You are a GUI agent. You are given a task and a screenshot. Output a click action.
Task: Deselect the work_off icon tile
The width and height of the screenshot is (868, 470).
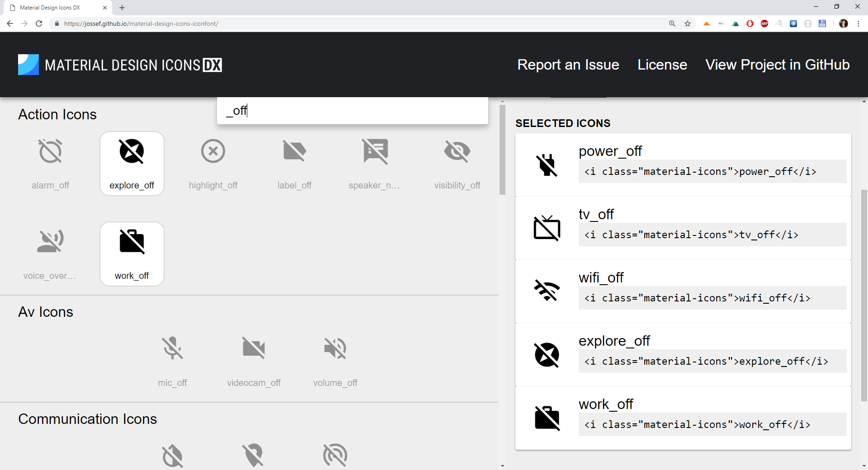pos(132,254)
